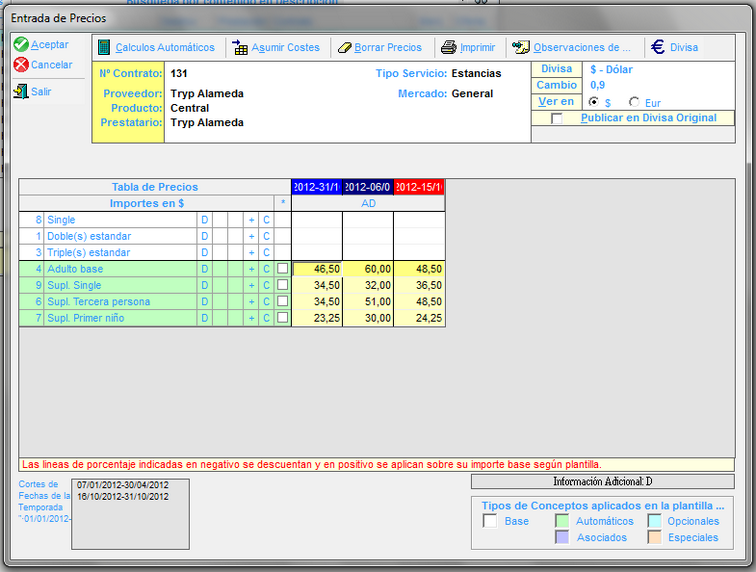Choose the Imprimir text link
The width and height of the screenshot is (756, 572).
tap(477, 47)
